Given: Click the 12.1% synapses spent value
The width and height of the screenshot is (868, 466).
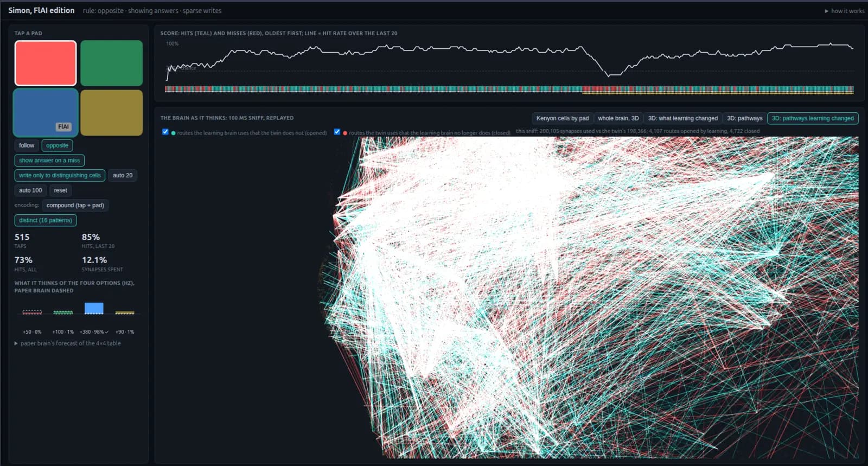Looking at the screenshot, I should tap(94, 260).
